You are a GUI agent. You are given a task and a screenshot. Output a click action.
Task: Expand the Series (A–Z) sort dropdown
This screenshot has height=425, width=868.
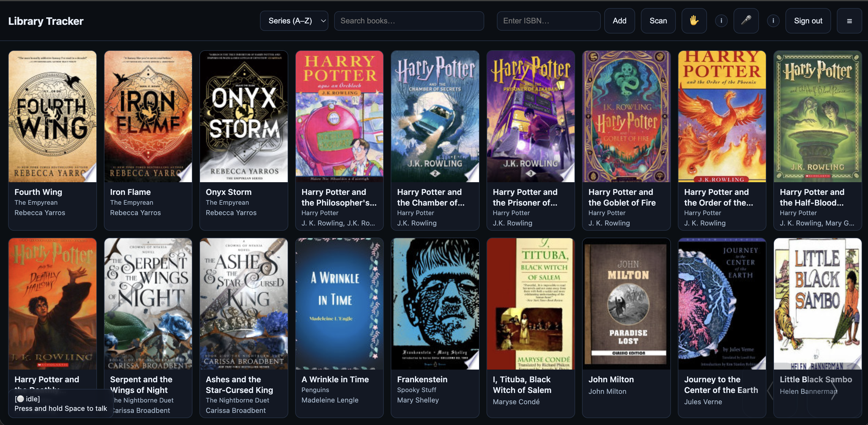(294, 21)
